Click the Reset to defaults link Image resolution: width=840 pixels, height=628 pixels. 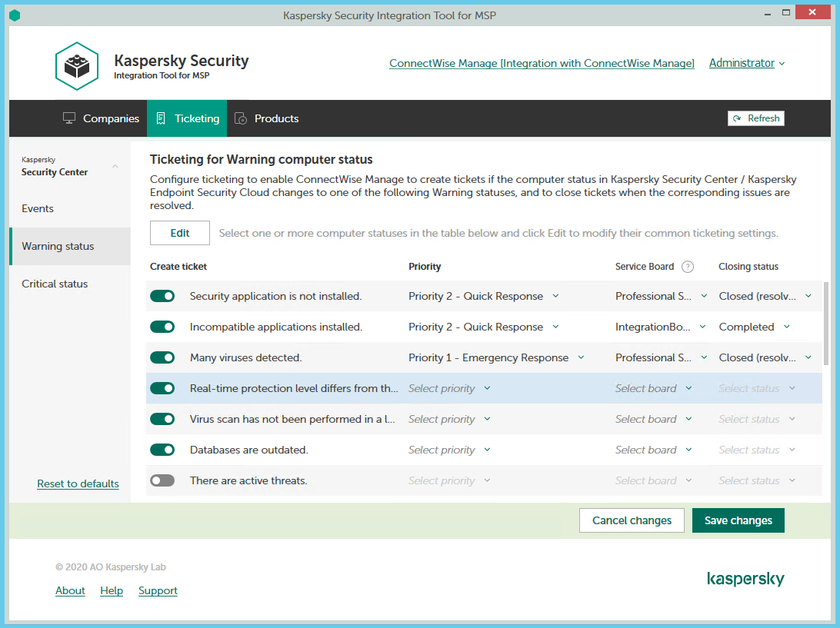78,483
